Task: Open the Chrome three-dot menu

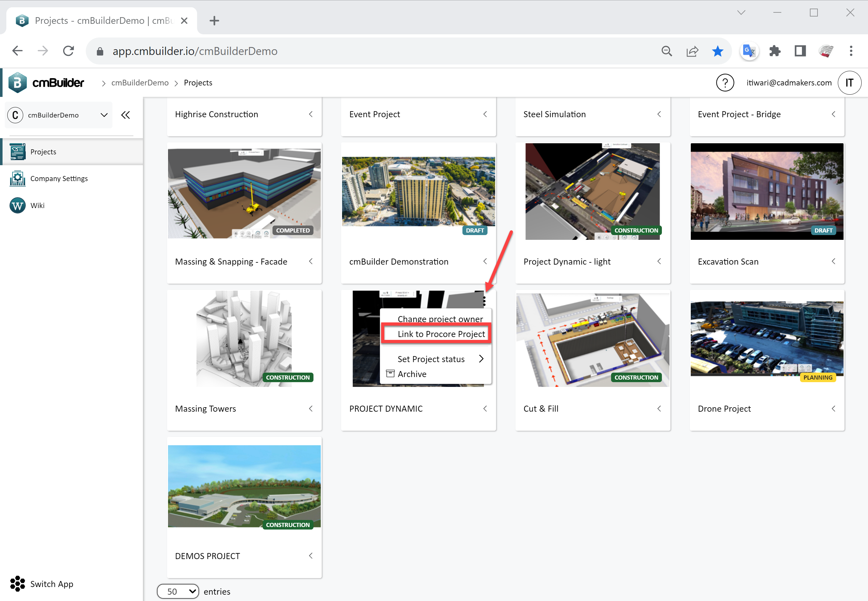Action: pyautogui.click(x=851, y=51)
